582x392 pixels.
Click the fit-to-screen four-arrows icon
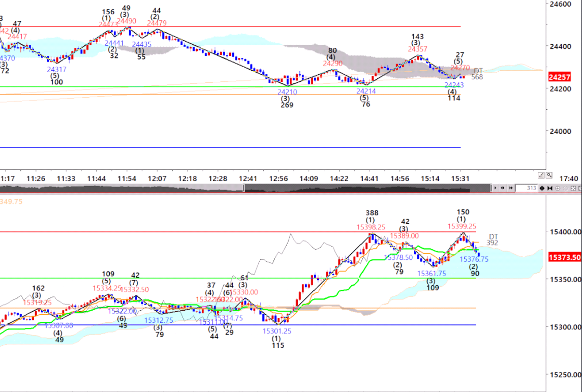(x=572, y=188)
